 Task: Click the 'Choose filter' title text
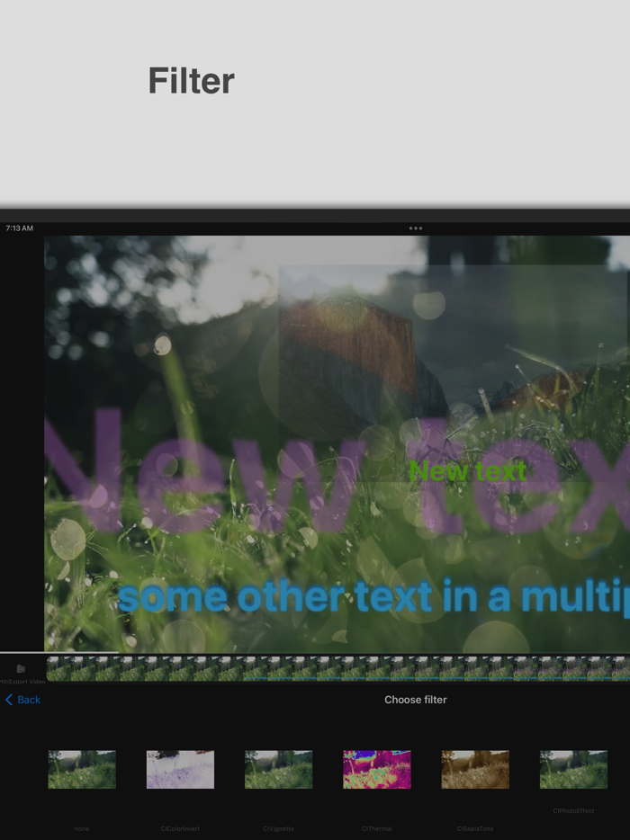[416, 700]
